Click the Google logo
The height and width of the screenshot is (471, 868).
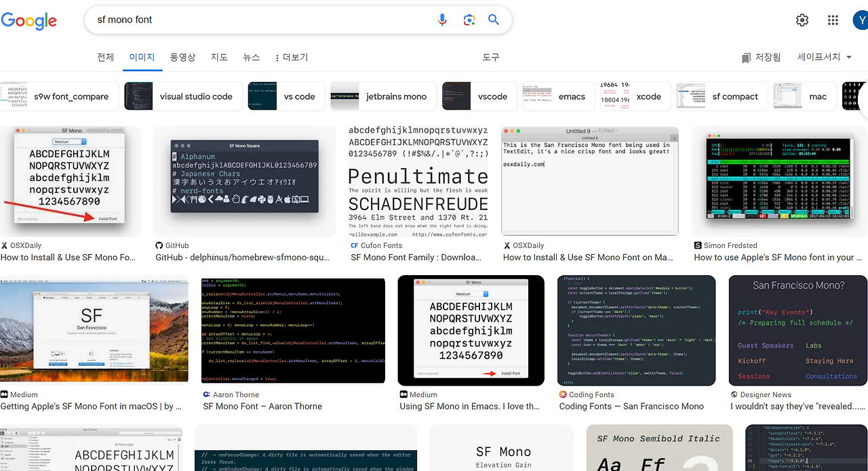(x=28, y=20)
